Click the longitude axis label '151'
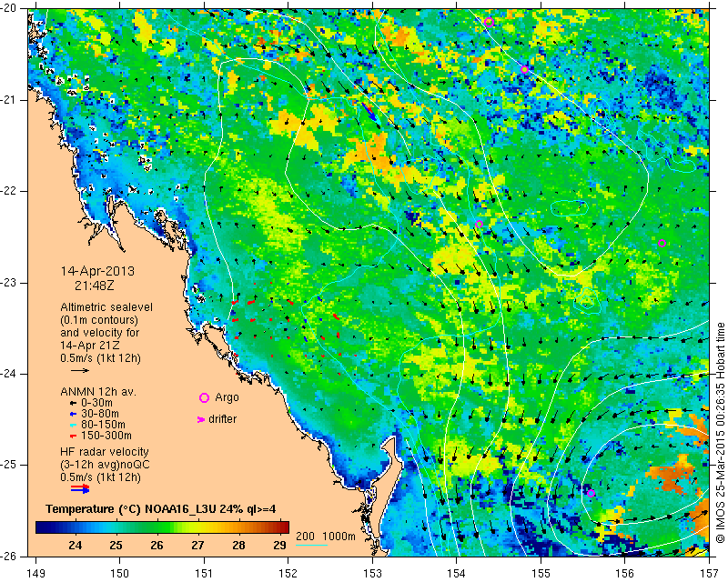 (x=204, y=574)
